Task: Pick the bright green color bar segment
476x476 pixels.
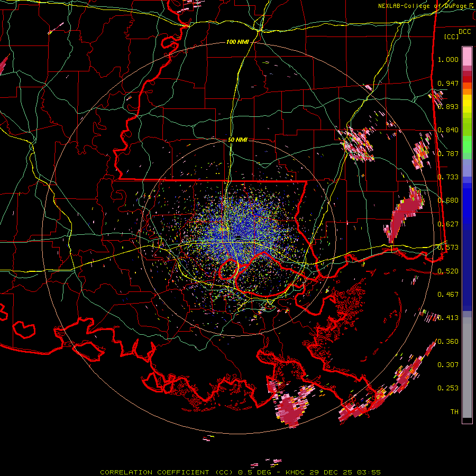Action: 467,144
